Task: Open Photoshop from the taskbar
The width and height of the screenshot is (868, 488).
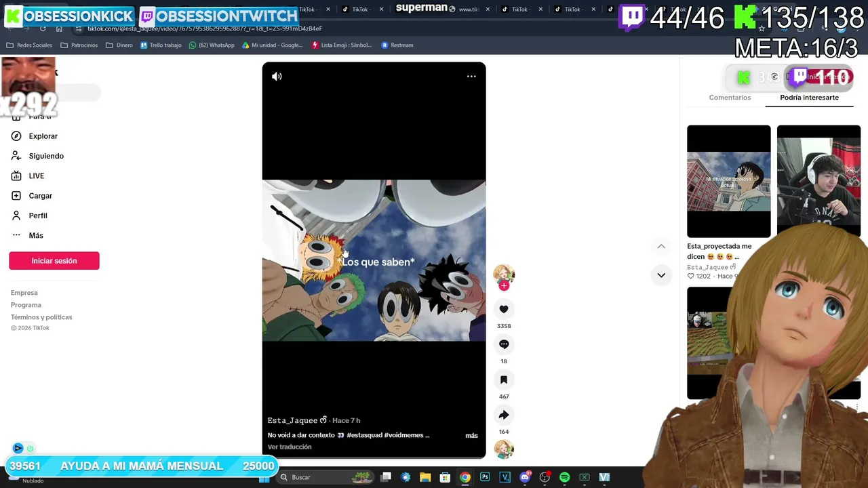Action: 485,478
